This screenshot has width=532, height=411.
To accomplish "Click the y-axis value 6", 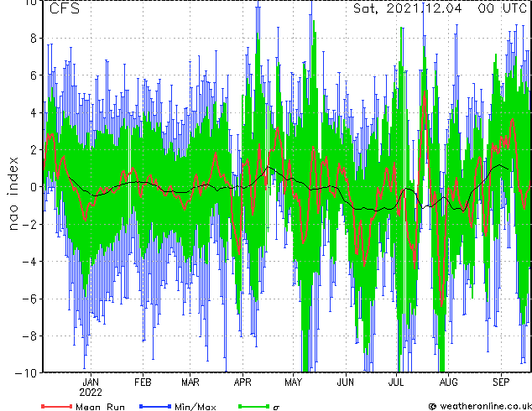I will [x=34, y=75].
